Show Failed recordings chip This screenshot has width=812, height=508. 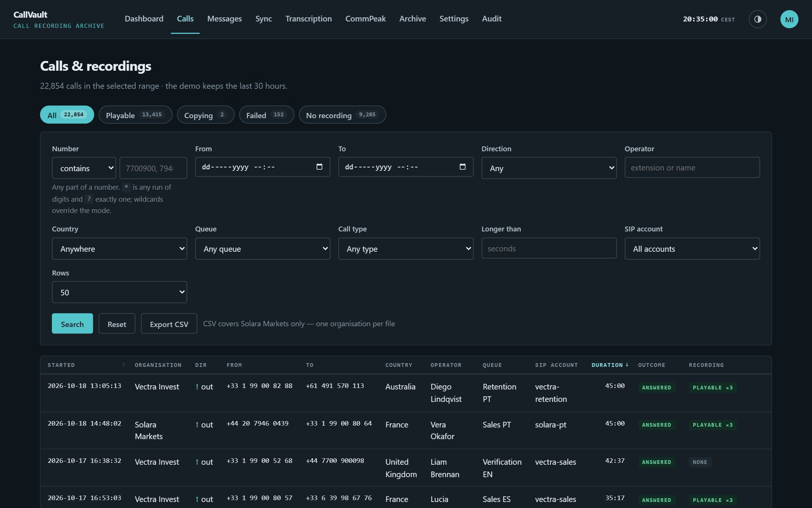coord(267,115)
